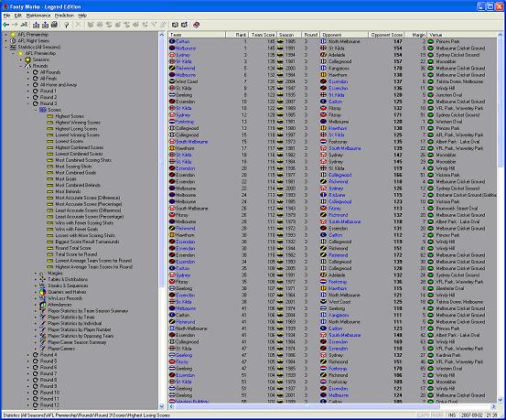Expand the Round 2 tree node
The image size is (506, 420).
pos(28,98)
